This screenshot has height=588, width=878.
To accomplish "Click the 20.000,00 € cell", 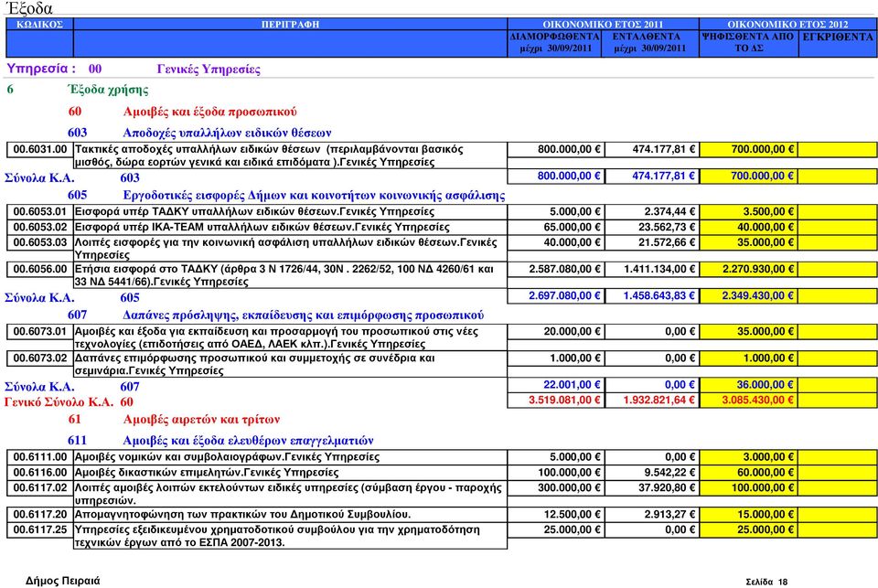I will coord(555,332).
